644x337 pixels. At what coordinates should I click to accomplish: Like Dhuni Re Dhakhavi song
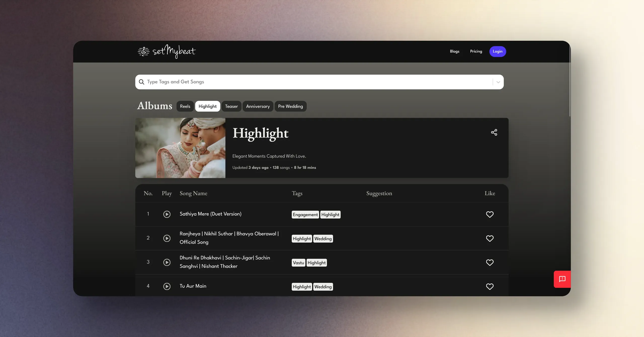(490, 262)
